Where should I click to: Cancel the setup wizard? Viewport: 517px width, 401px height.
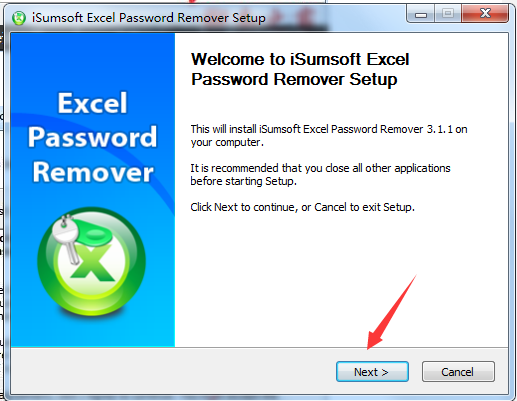[x=458, y=371]
